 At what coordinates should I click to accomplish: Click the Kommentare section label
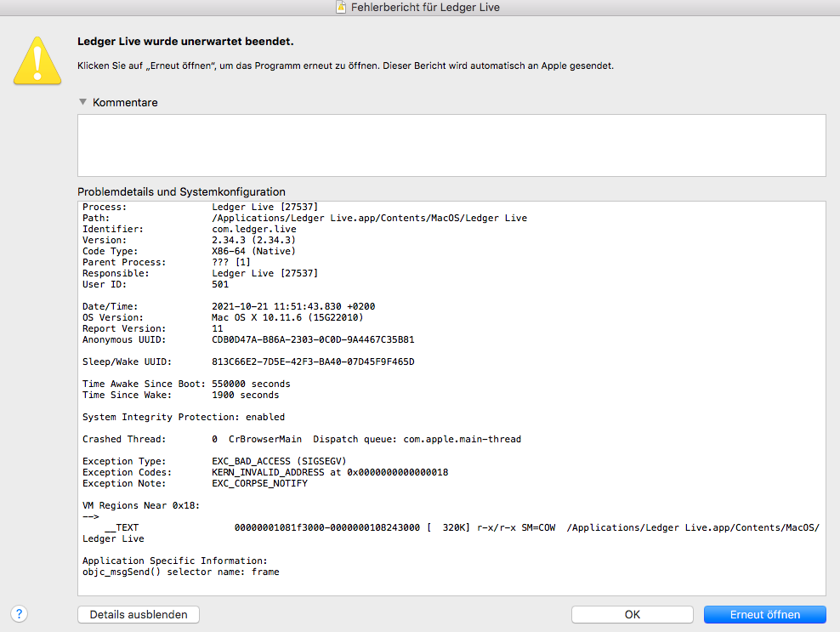(x=125, y=102)
